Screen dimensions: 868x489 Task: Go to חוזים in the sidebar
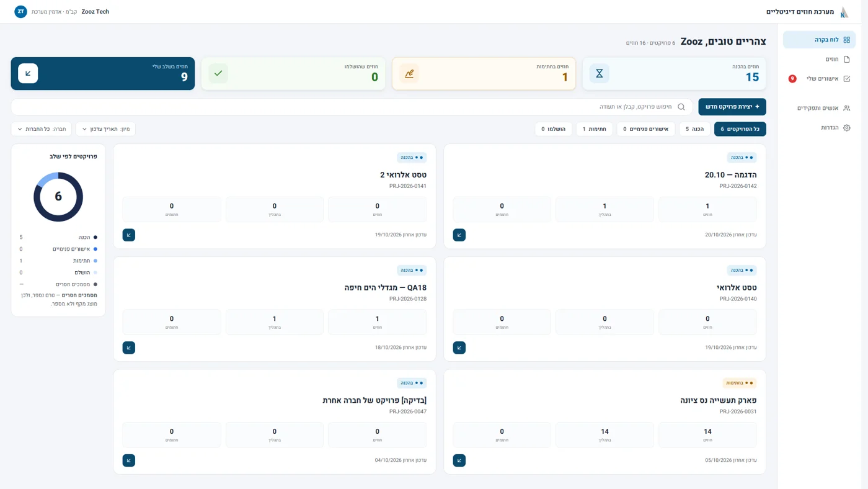point(820,60)
